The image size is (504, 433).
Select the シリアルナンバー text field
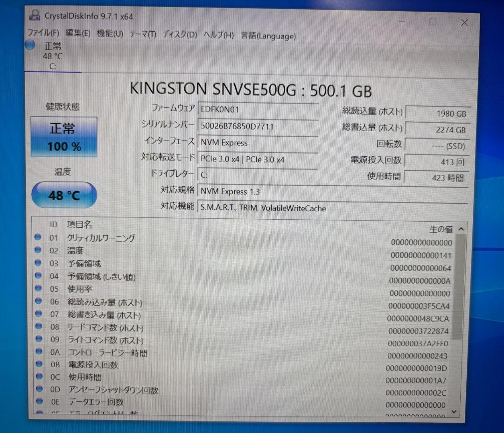point(259,126)
